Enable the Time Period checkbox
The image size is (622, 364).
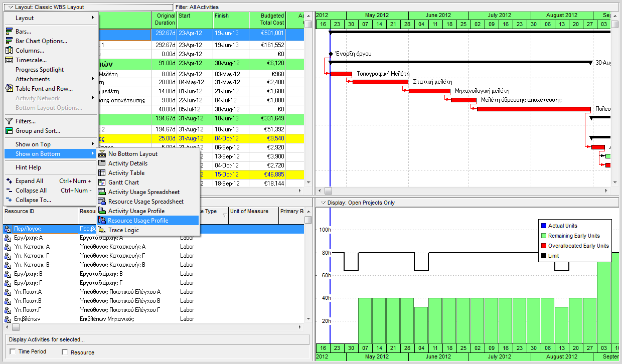[x=13, y=352]
